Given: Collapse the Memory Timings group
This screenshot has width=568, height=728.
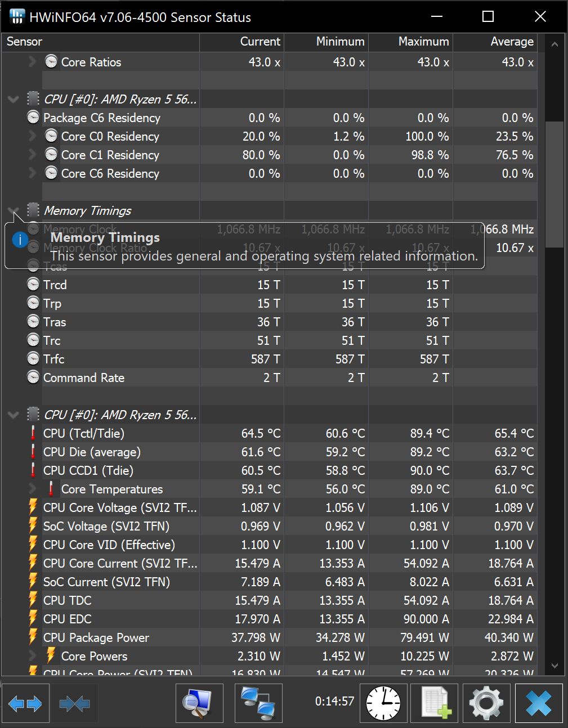Looking at the screenshot, I should tap(14, 210).
